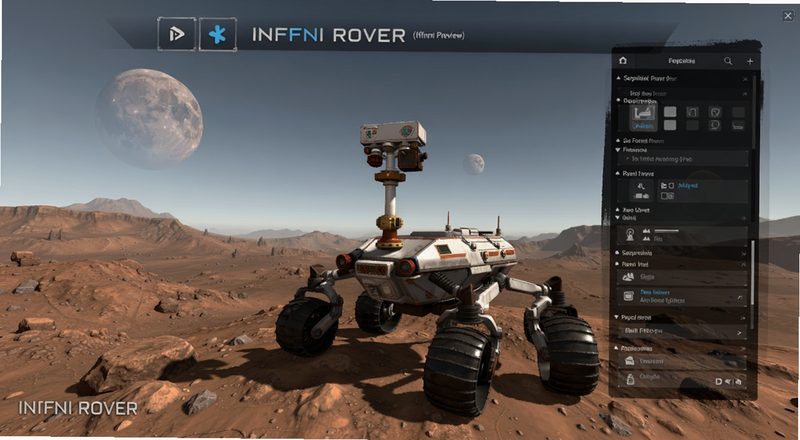
Task: Select the dark top-right tile in the grid
Action: click(738, 112)
